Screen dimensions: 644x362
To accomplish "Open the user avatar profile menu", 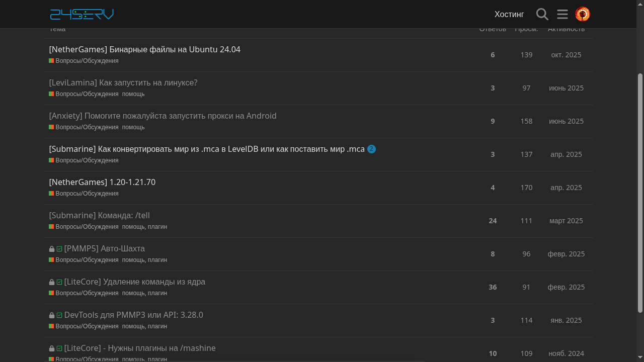I will point(582,14).
